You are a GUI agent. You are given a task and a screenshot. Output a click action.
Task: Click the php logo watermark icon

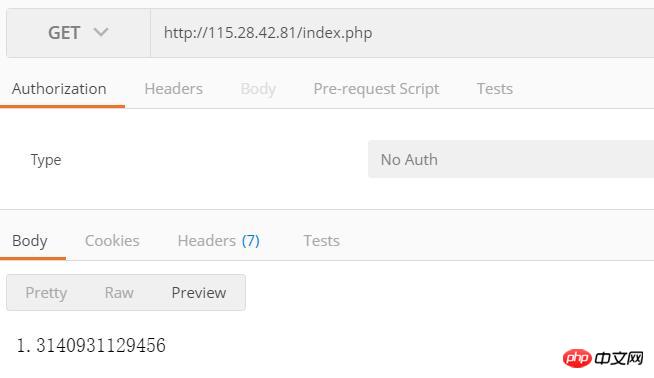coord(577,358)
